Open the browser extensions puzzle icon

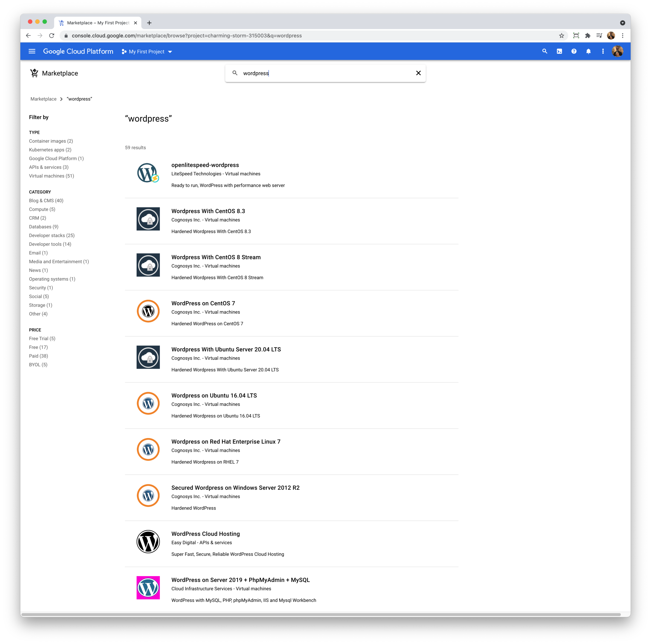tap(588, 36)
